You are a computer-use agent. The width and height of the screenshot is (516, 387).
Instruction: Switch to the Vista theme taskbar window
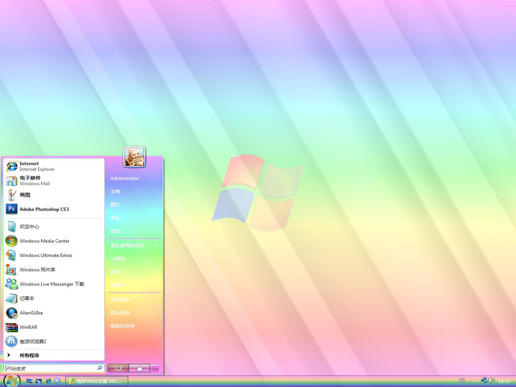(97, 381)
